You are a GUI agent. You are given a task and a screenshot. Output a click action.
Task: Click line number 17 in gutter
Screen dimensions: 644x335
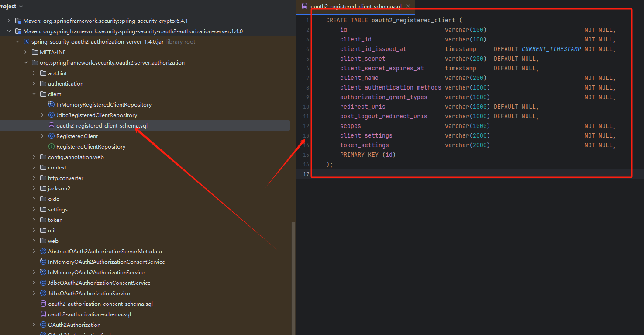(x=307, y=174)
